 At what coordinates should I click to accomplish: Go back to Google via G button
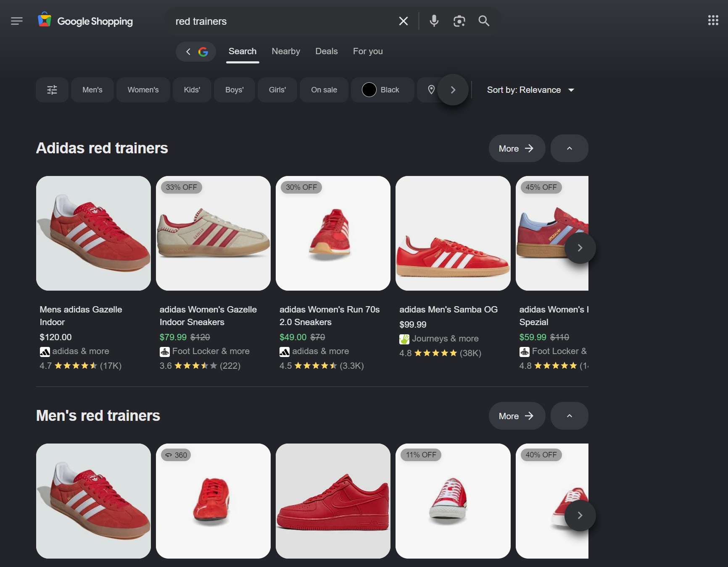(x=196, y=52)
